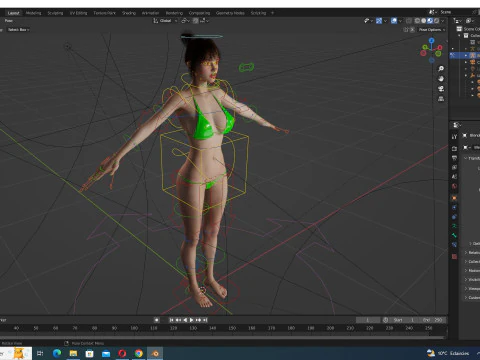Open the Scene properties tab
This screenshot has width=480, height=360.
point(454,177)
